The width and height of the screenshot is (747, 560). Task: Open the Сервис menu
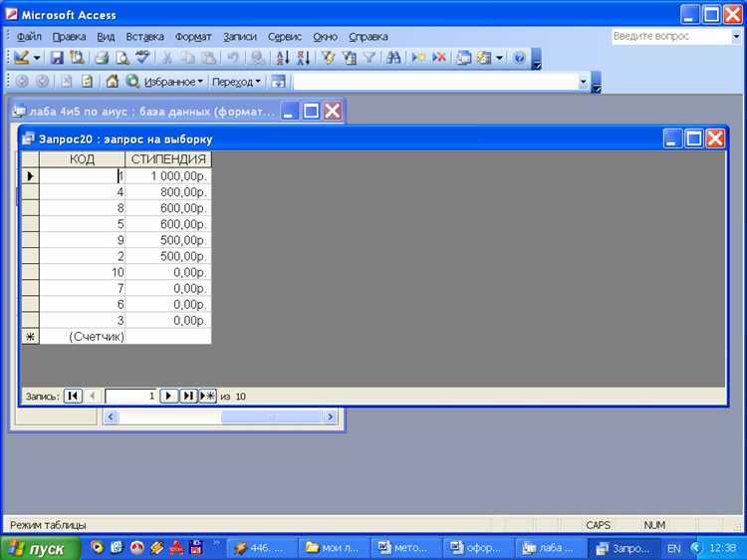(285, 37)
